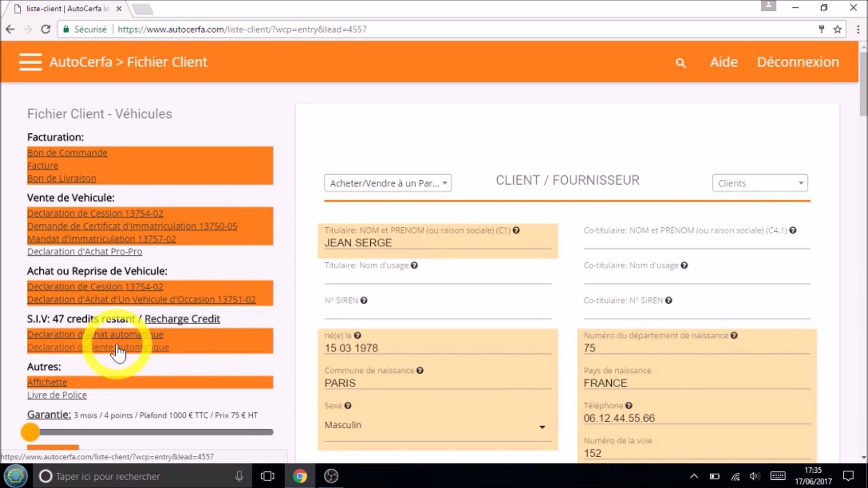Show help for N° SIREN field

(363, 300)
